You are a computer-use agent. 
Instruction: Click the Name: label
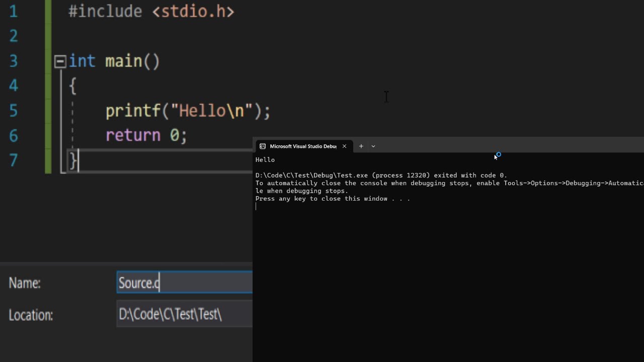(x=25, y=283)
